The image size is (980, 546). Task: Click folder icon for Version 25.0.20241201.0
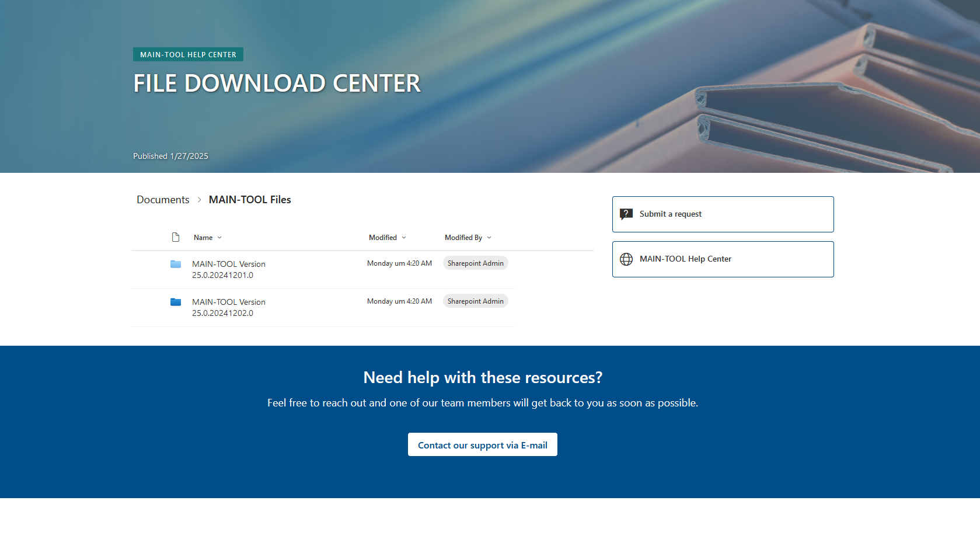[x=176, y=264]
